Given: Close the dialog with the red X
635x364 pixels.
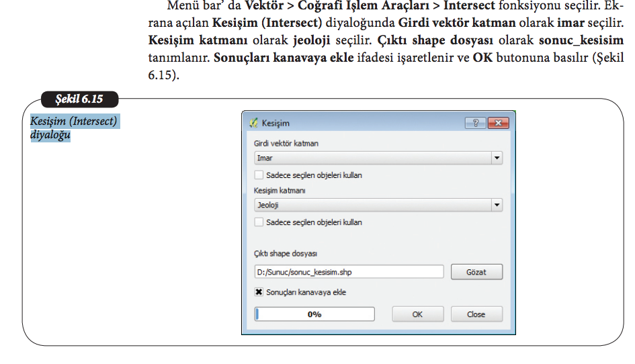Looking at the screenshot, I should pyautogui.click(x=497, y=124).
